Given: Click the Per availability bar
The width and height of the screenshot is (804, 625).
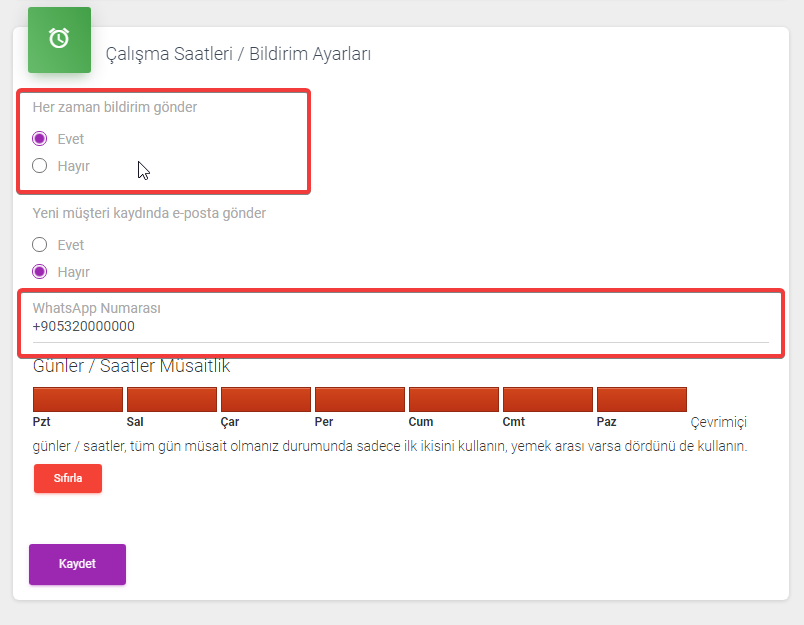Looking at the screenshot, I should 360,399.
